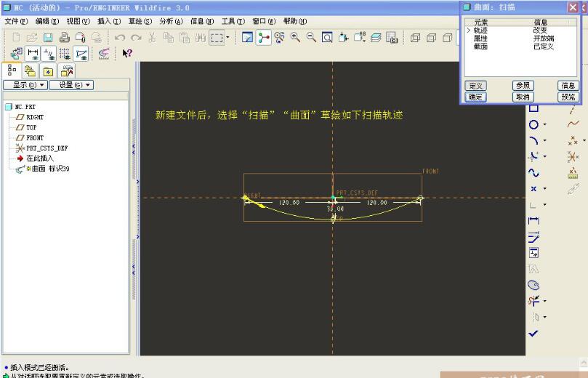The width and height of the screenshot is (588, 378).
Task: Switch to the favorites tab
Action: click(48, 71)
